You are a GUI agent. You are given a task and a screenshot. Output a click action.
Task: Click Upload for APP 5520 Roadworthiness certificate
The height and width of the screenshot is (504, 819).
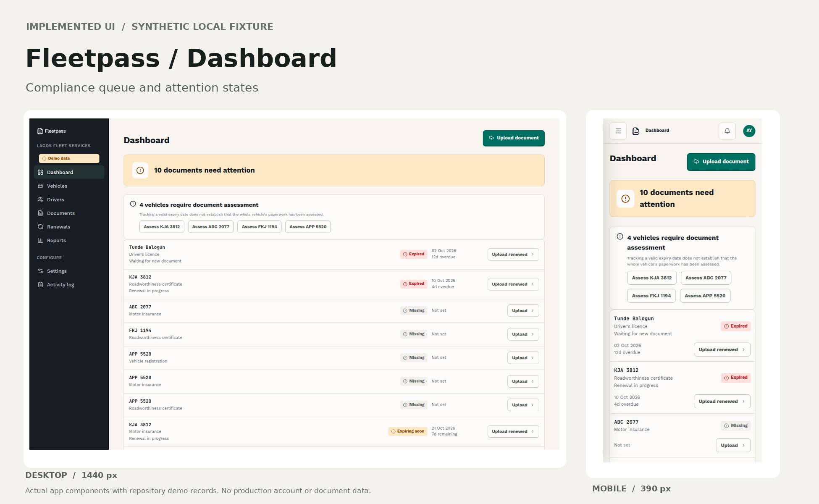point(523,405)
